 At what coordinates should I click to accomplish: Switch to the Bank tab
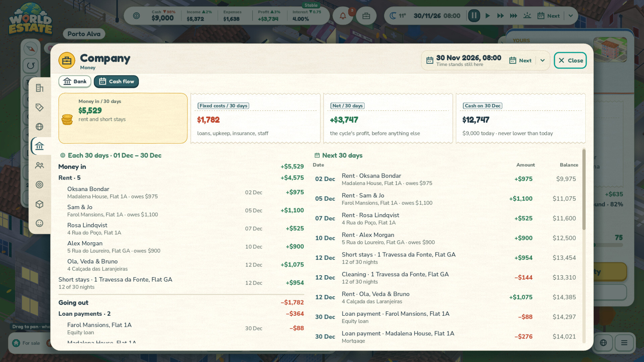75,81
